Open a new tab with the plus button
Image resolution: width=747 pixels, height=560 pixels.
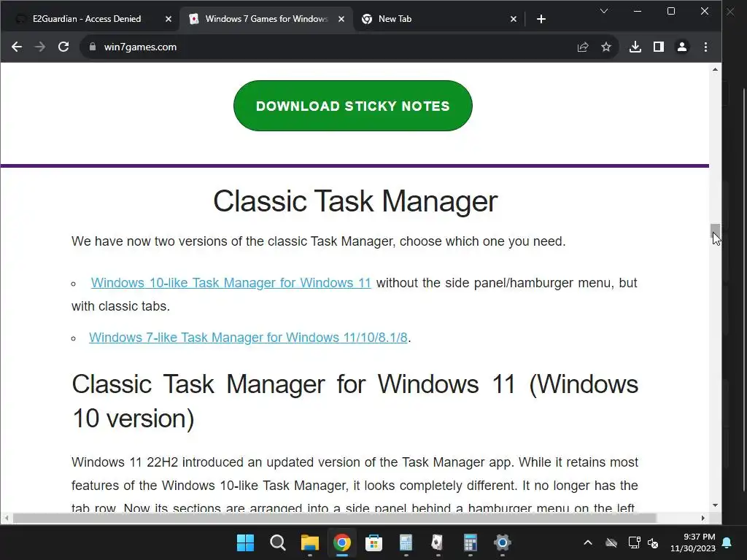point(541,19)
